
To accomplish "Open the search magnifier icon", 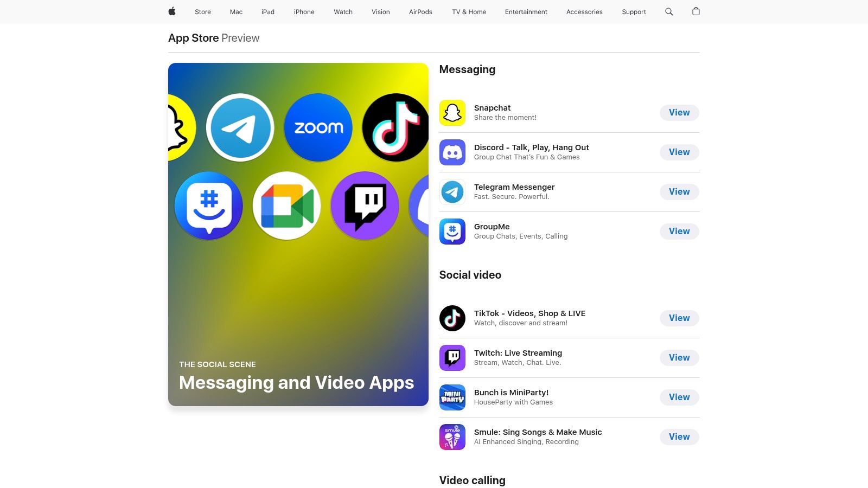I will pyautogui.click(x=669, y=11).
